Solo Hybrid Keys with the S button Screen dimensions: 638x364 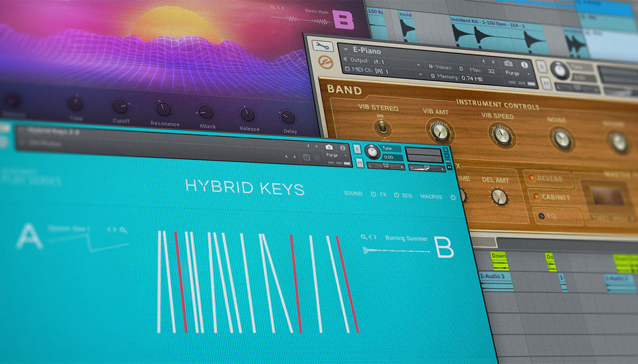357,150
